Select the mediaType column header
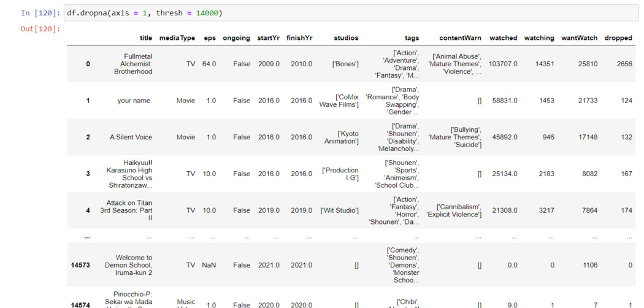This screenshot has height=308, width=644. [177, 38]
